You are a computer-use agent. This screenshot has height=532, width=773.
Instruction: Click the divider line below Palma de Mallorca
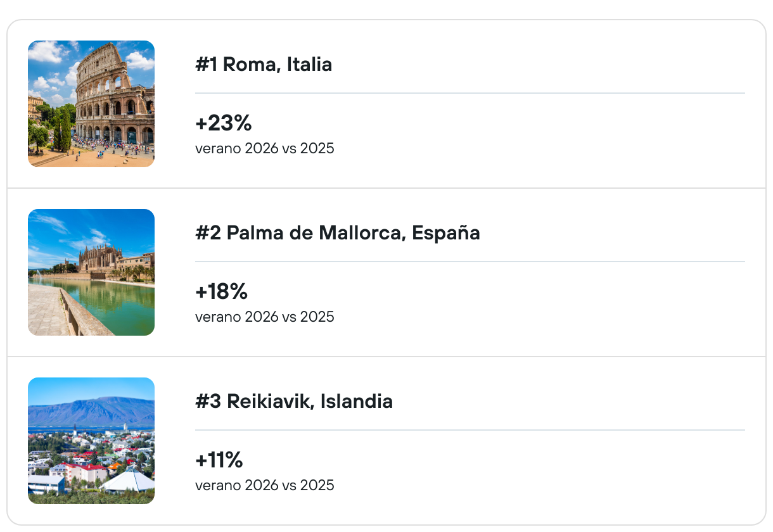click(470, 262)
